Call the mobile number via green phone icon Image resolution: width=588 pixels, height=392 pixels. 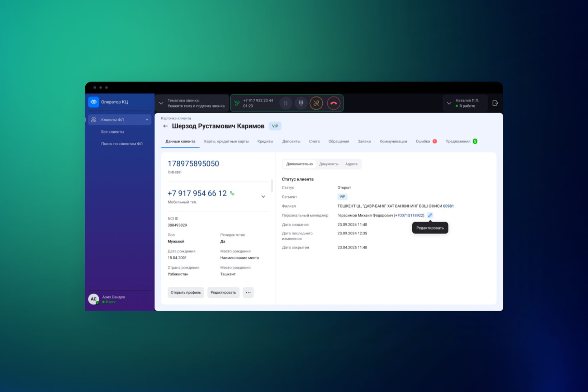click(232, 193)
